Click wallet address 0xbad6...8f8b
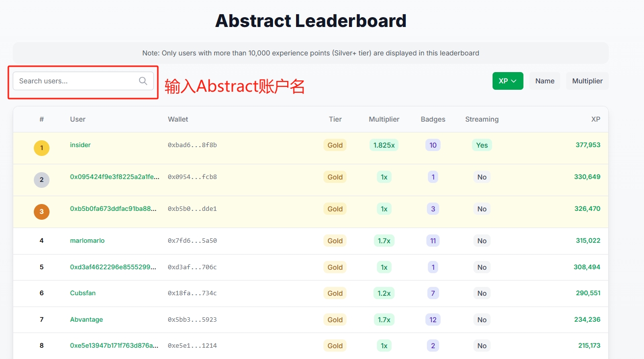This screenshot has width=644, height=359. (192, 145)
